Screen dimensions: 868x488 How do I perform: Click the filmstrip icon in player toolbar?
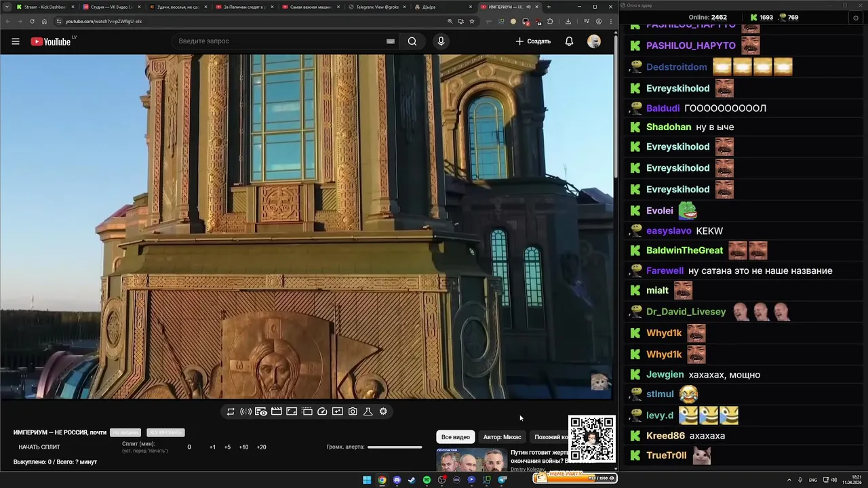click(307, 411)
